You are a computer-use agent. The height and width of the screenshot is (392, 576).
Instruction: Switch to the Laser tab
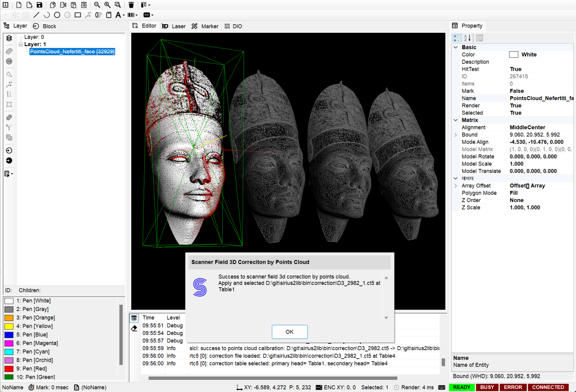(174, 26)
